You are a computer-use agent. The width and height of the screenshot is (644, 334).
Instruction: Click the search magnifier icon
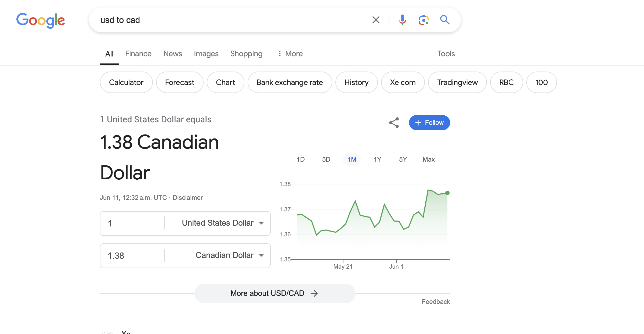[444, 20]
